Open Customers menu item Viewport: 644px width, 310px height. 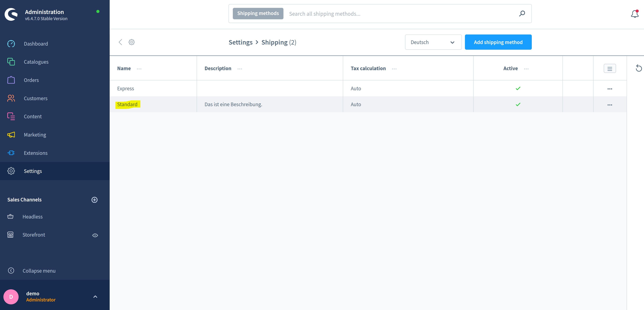[36, 98]
